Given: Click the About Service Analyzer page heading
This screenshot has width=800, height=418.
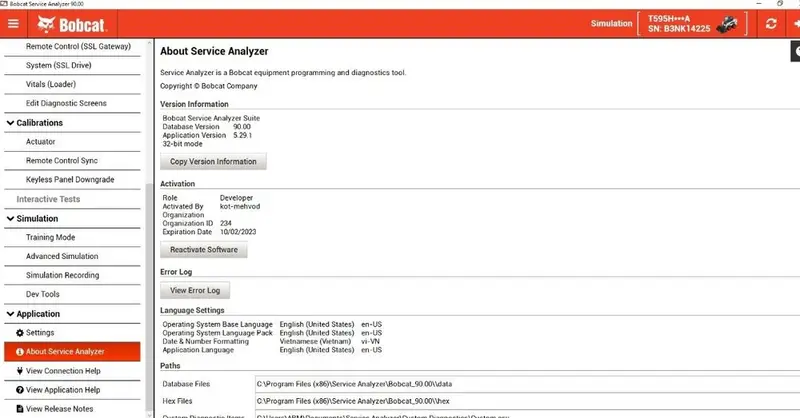Looking at the screenshot, I should click(214, 51).
